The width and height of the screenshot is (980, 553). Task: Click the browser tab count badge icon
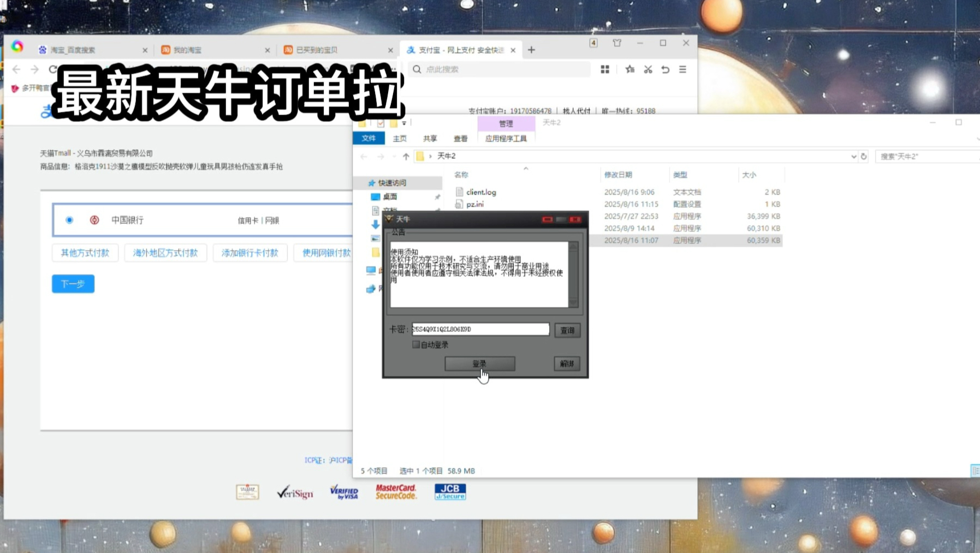[593, 43]
